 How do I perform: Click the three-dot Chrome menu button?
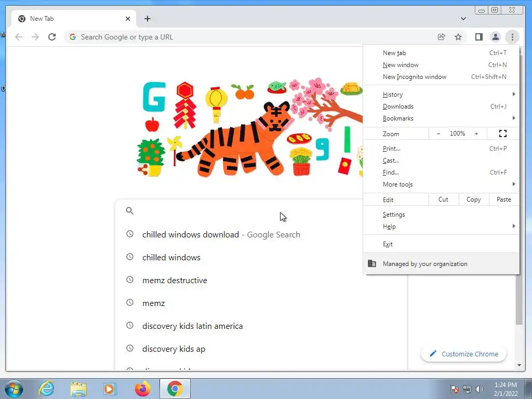512,37
